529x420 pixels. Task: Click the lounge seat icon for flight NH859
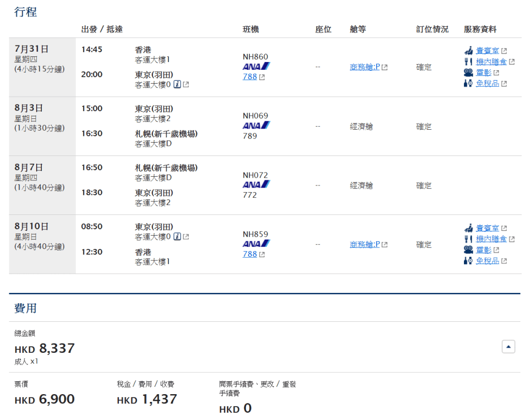click(468, 228)
